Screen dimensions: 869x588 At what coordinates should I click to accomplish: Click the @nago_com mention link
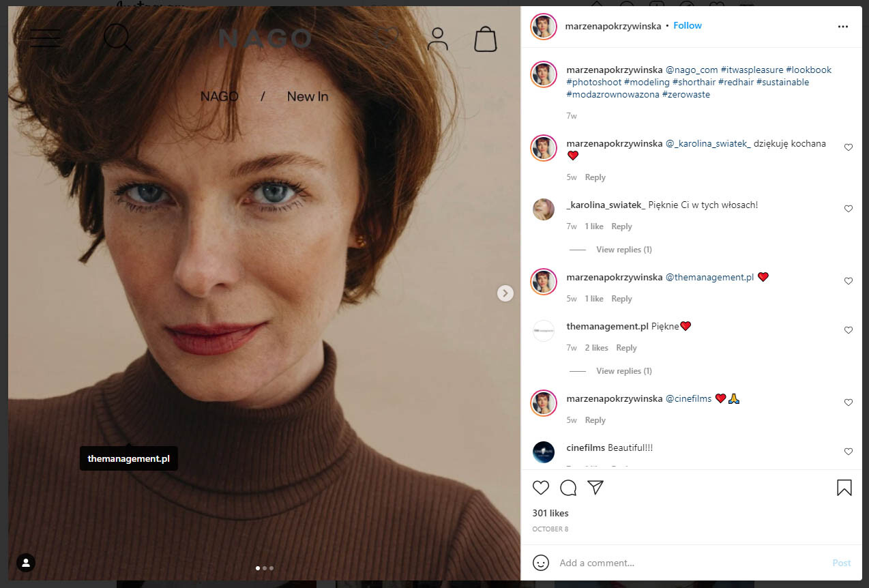tap(692, 70)
